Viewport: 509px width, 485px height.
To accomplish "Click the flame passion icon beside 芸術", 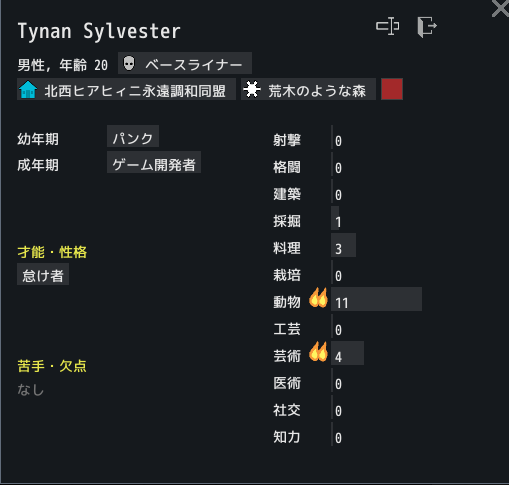I will tap(318, 352).
